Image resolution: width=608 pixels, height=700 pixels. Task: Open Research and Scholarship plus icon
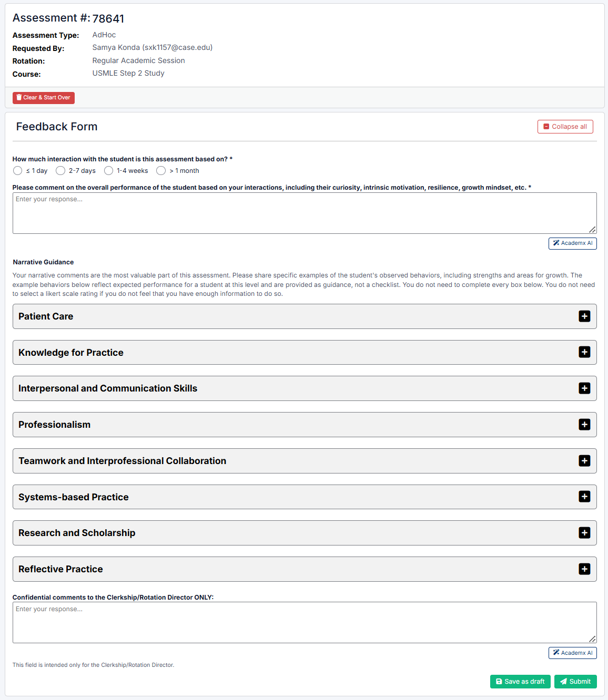[584, 533]
